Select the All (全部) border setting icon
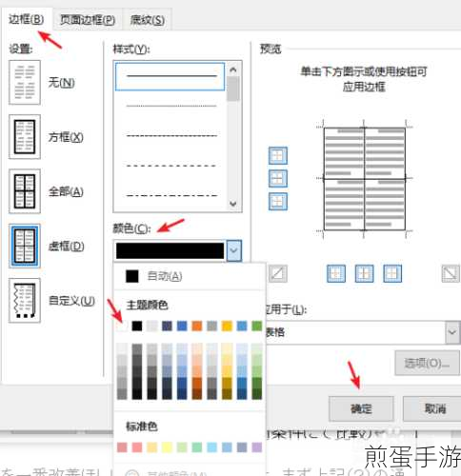Image resolution: width=461 pixels, height=476 pixels. click(x=25, y=191)
